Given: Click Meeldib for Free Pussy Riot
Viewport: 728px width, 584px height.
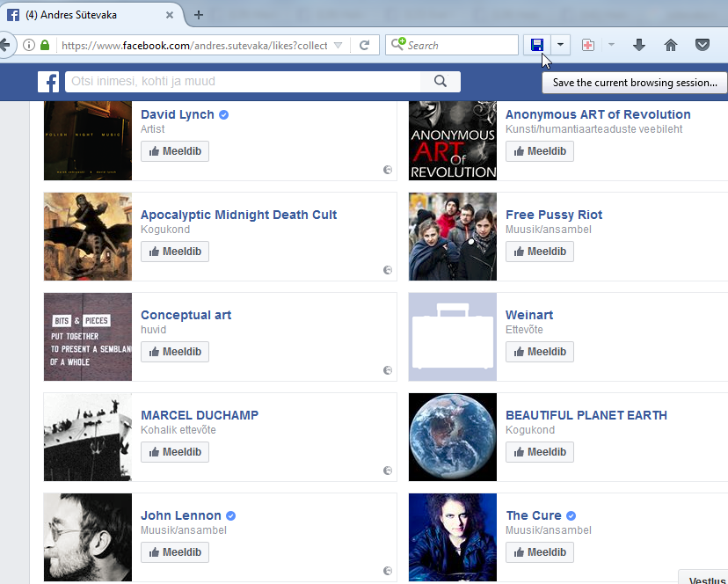Looking at the screenshot, I should 540,252.
